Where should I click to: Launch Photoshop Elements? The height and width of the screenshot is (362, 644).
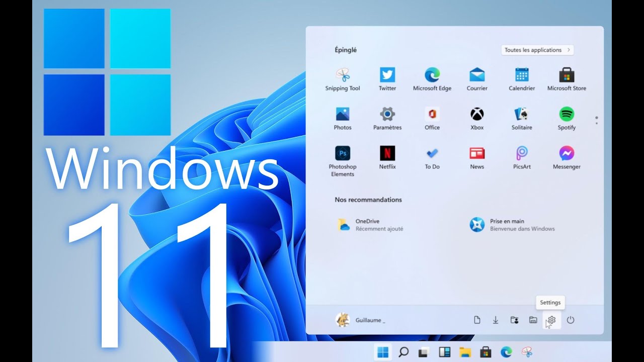click(343, 161)
